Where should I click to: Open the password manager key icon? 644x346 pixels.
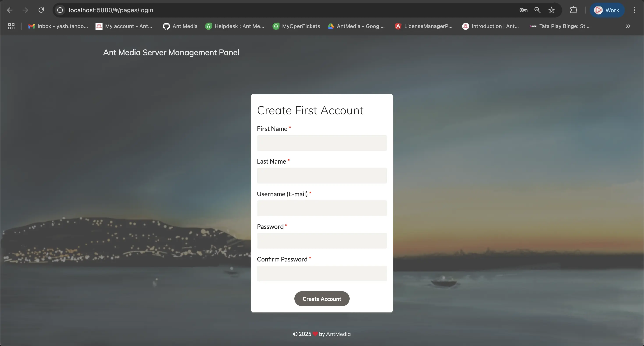pyautogui.click(x=523, y=10)
